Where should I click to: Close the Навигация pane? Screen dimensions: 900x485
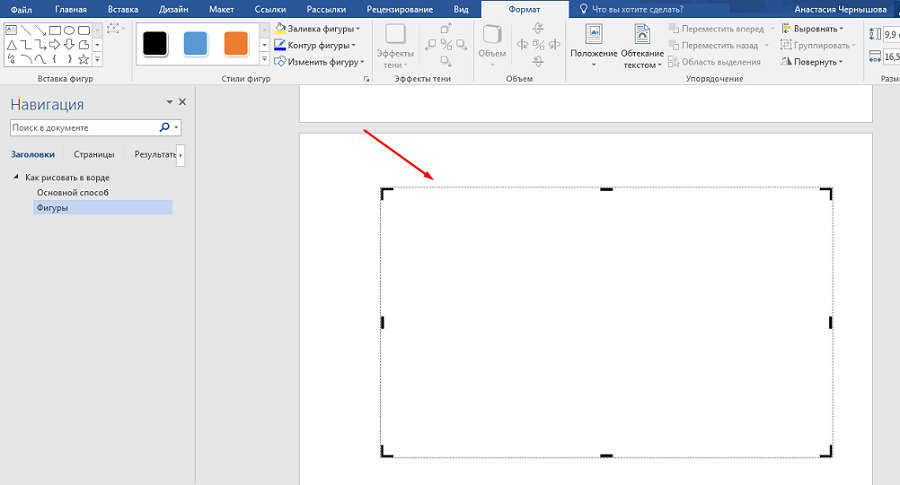pos(182,102)
